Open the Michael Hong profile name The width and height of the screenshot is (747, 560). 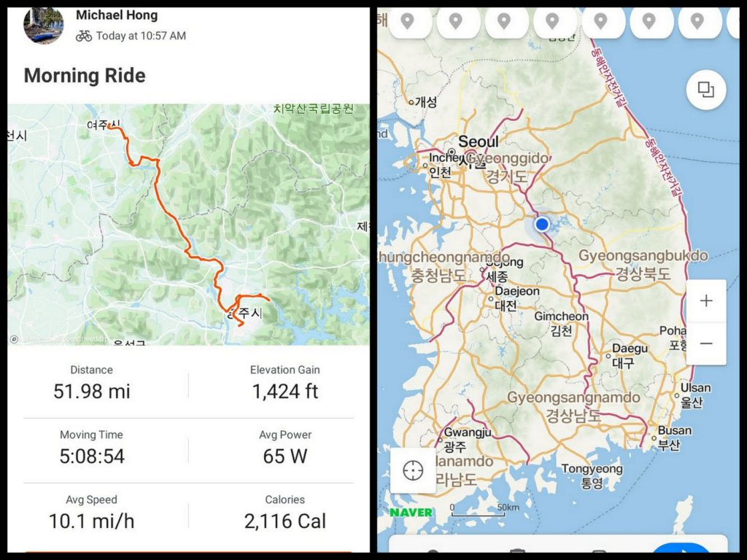click(x=117, y=15)
